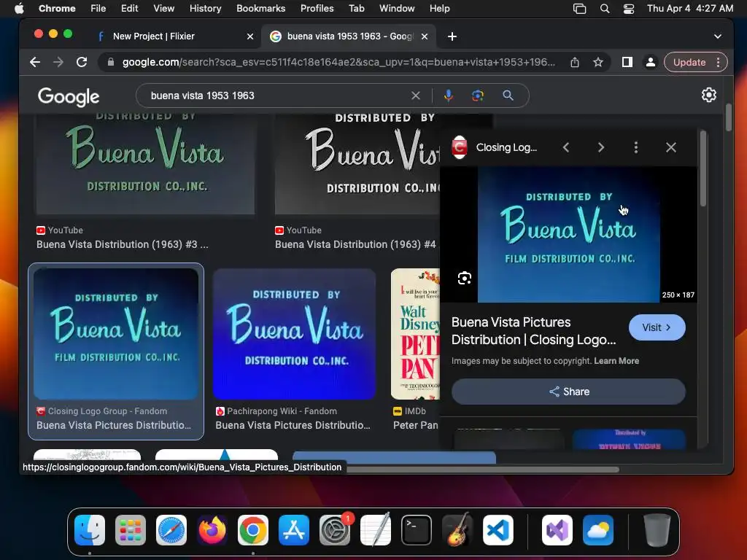Open Launchpad from the Dock

(x=131, y=530)
